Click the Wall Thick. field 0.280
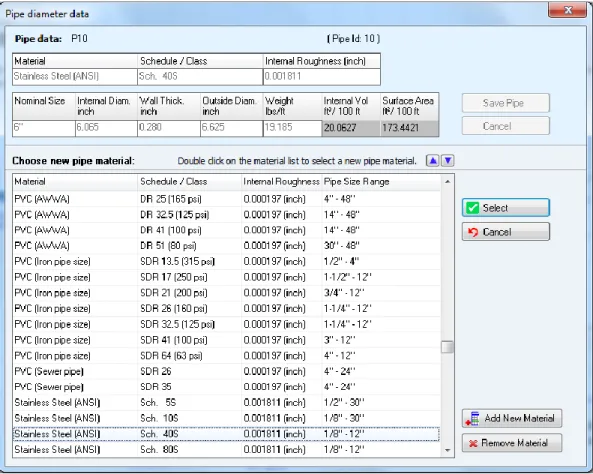The image size is (593, 474). 169,128
